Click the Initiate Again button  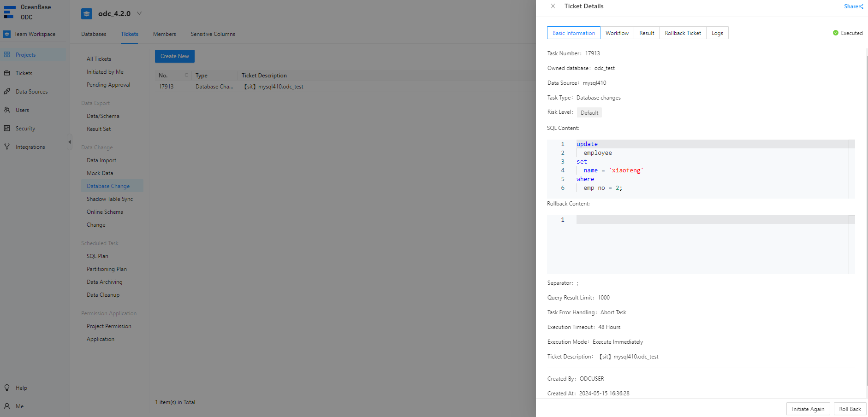click(x=808, y=409)
